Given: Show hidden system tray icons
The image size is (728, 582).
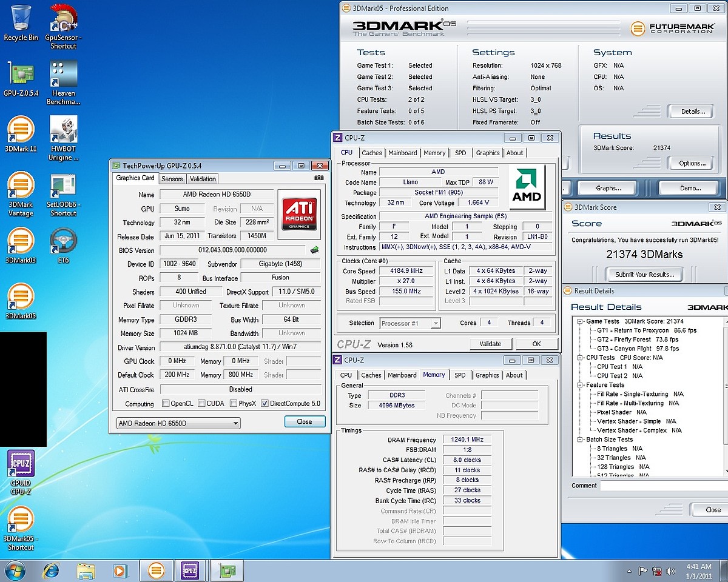Looking at the screenshot, I should click(629, 571).
